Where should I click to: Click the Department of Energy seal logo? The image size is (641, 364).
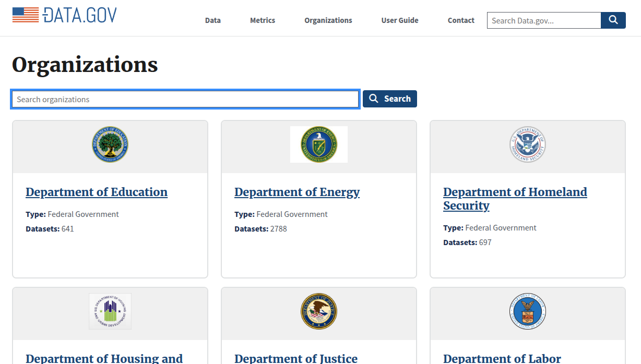[x=318, y=144]
